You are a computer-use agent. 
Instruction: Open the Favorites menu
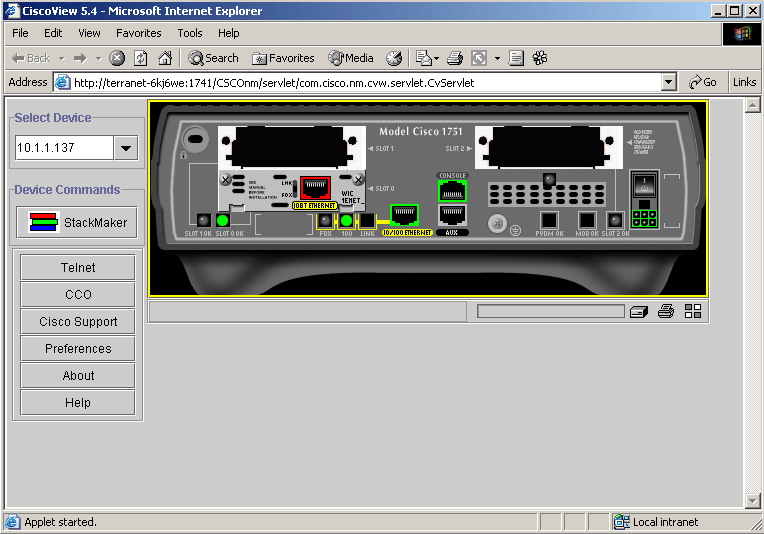coord(138,33)
